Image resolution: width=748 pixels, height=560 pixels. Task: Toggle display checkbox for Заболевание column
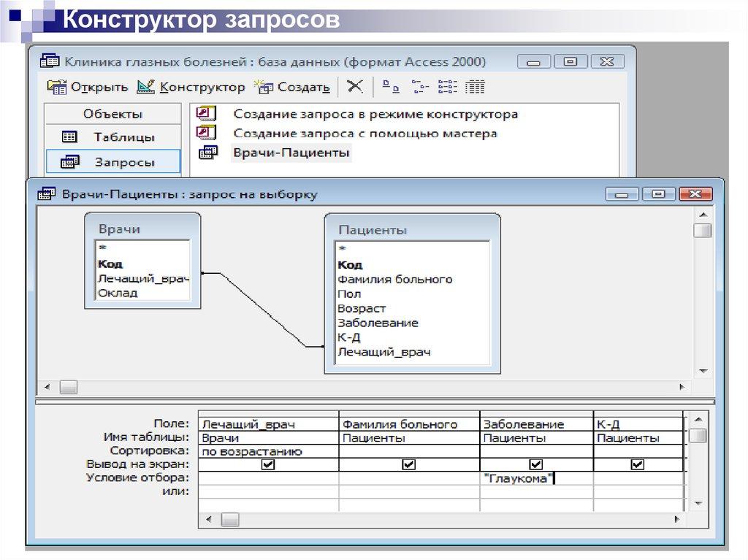pyautogui.click(x=535, y=464)
